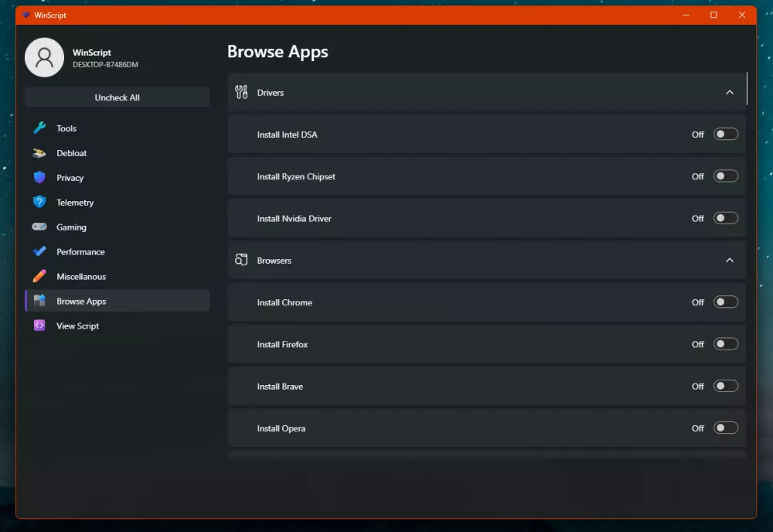Turn on Install Chrome switch
The height and width of the screenshot is (532, 773).
click(x=726, y=302)
